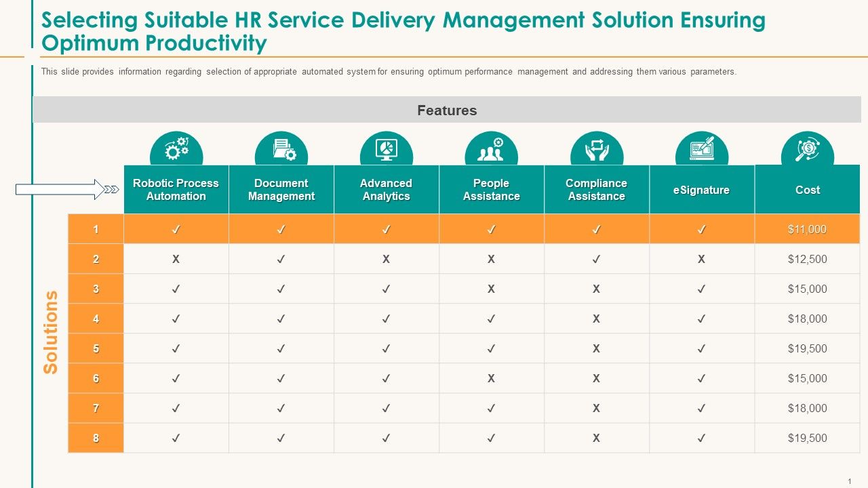Click the 'Advanced Analytics' column header
The image size is (868, 488).
(x=387, y=190)
